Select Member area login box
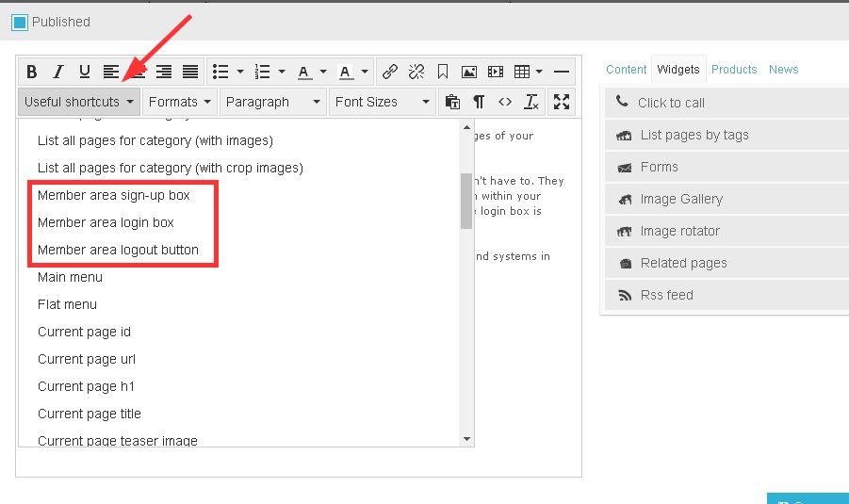 coord(106,222)
